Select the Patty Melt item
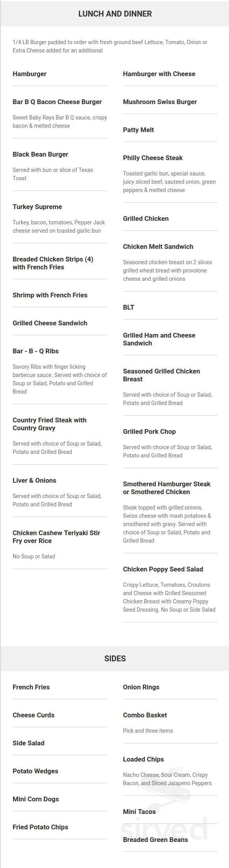The height and width of the screenshot is (868, 229). [138, 130]
